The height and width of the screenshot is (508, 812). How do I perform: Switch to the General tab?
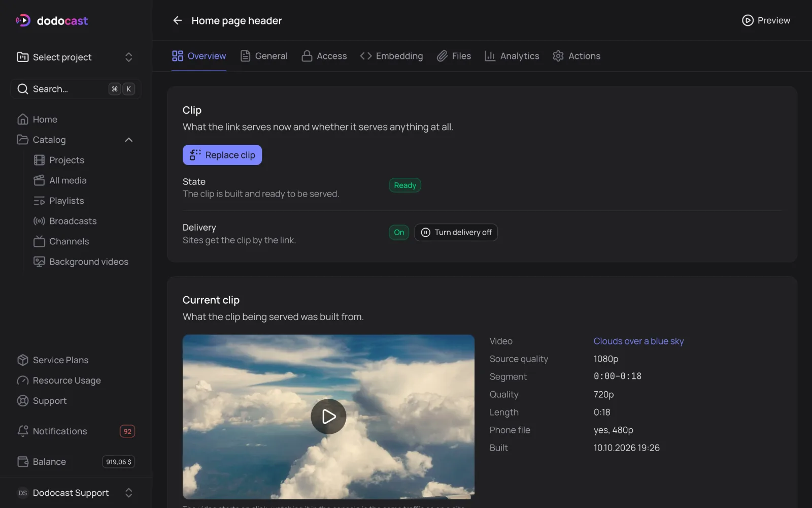pyautogui.click(x=264, y=56)
